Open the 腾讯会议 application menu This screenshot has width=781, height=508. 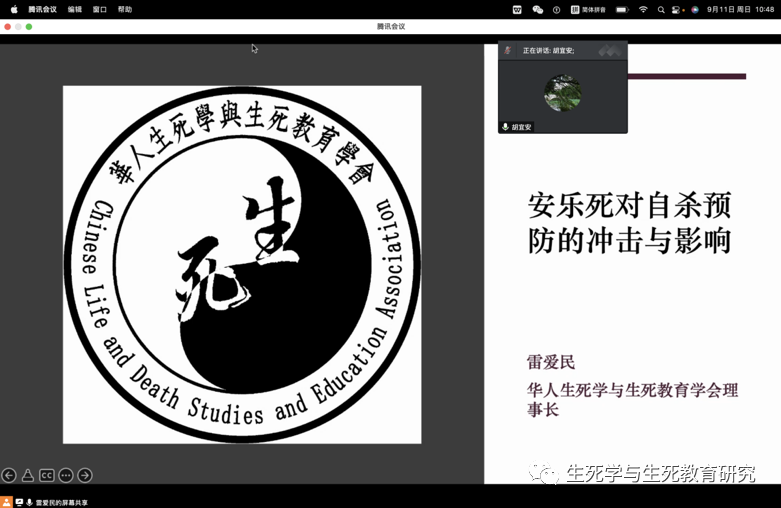42,9
